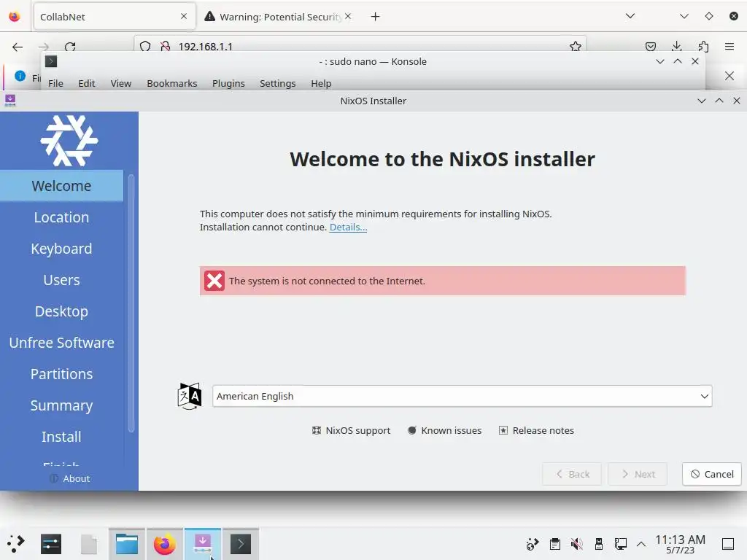Open network connections tray icon

[x=620, y=544]
